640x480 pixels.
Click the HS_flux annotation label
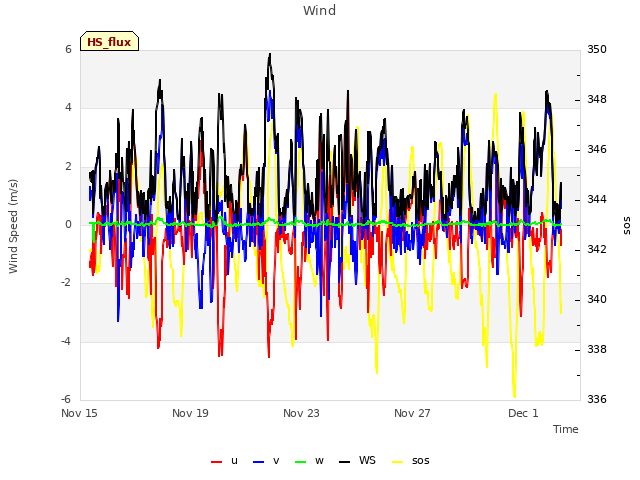tap(109, 41)
